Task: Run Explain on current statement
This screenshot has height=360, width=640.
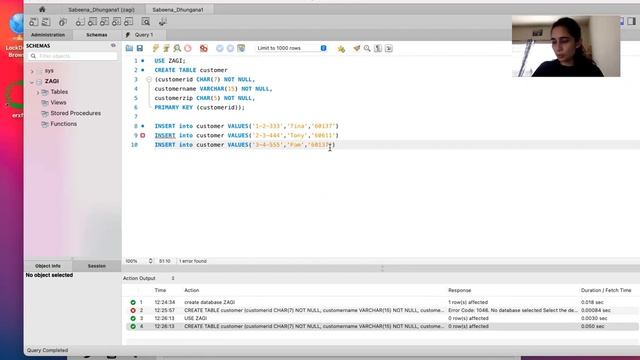Action: pyautogui.click(x=177, y=48)
